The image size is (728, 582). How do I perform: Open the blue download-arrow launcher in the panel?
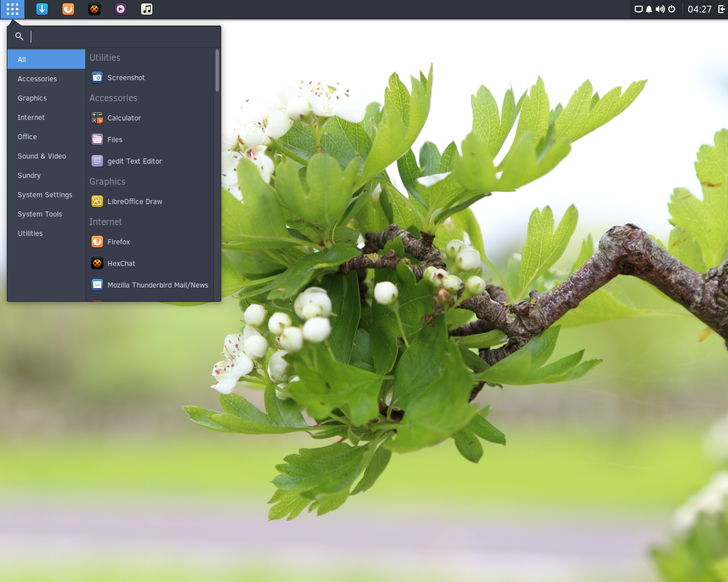click(x=42, y=9)
